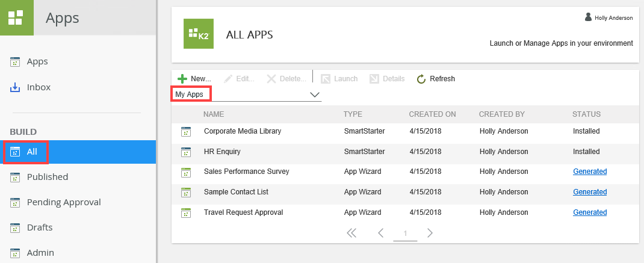This screenshot has height=263, width=644.
Task: Sort by the CREATED ON column header
Action: coord(432,114)
